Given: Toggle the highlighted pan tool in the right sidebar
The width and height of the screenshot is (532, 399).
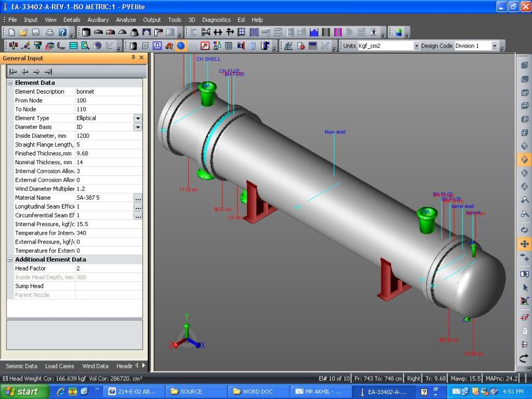Looking at the screenshot, I should (523, 245).
